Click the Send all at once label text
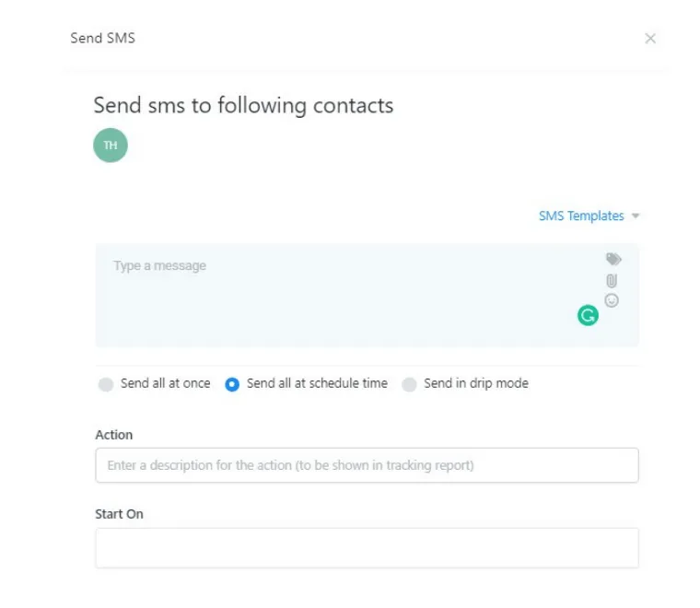This screenshot has width=700, height=608. coord(165,383)
